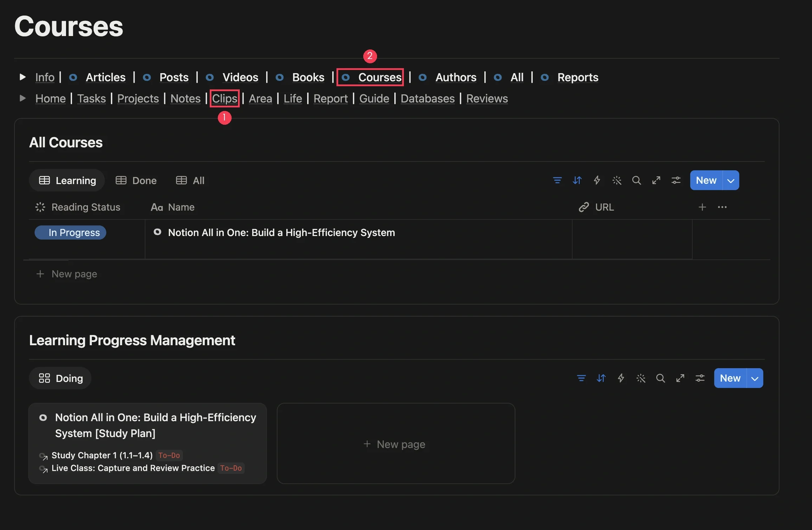Open the Study Plan gallery card
Screen dimensions: 812x530
pos(148,443)
